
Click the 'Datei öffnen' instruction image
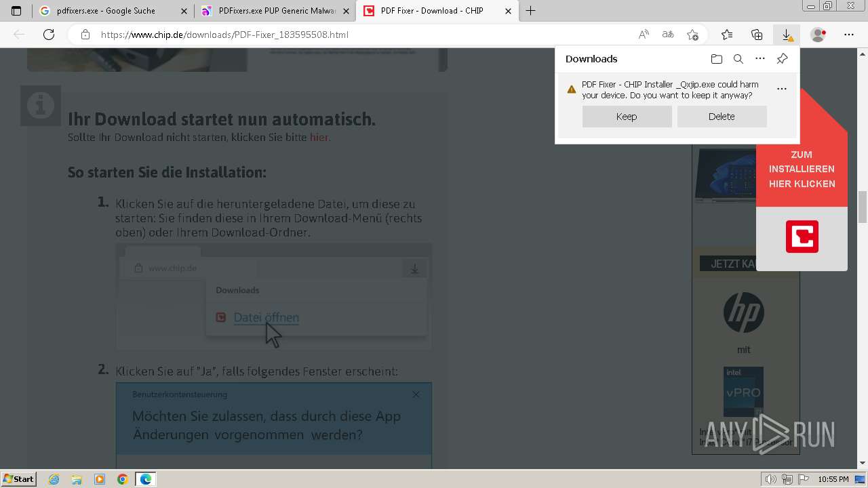coord(274,297)
